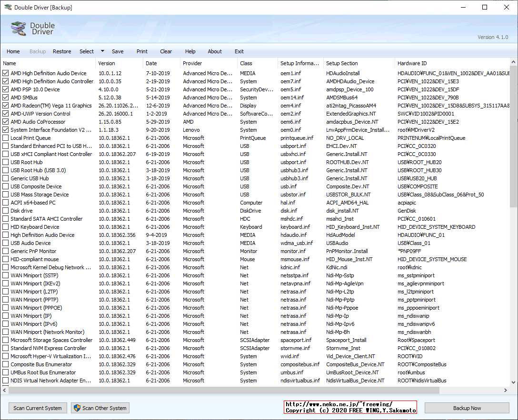Image resolution: width=518 pixels, height=420 pixels.
Task: Uncheck AMD High Definition Audio Device
Action: tap(6, 73)
